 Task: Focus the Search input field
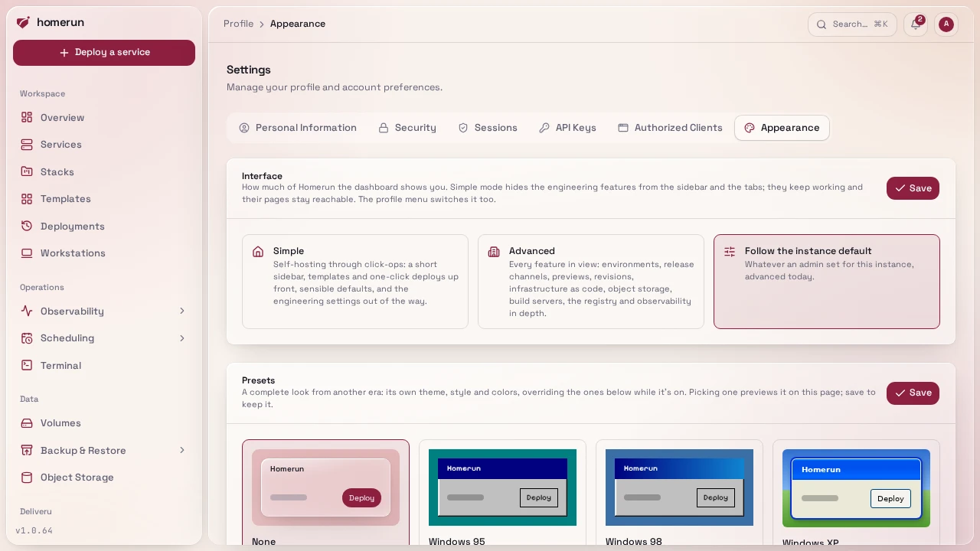(x=852, y=24)
